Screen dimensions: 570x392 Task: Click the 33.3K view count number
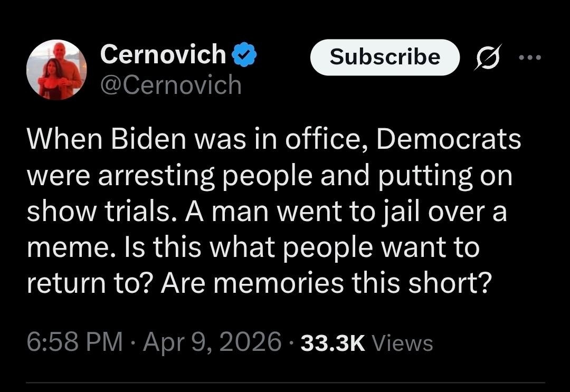coord(332,343)
